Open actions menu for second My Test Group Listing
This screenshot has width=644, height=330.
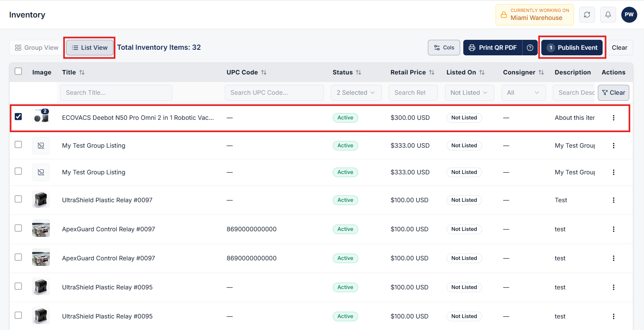[613, 172]
